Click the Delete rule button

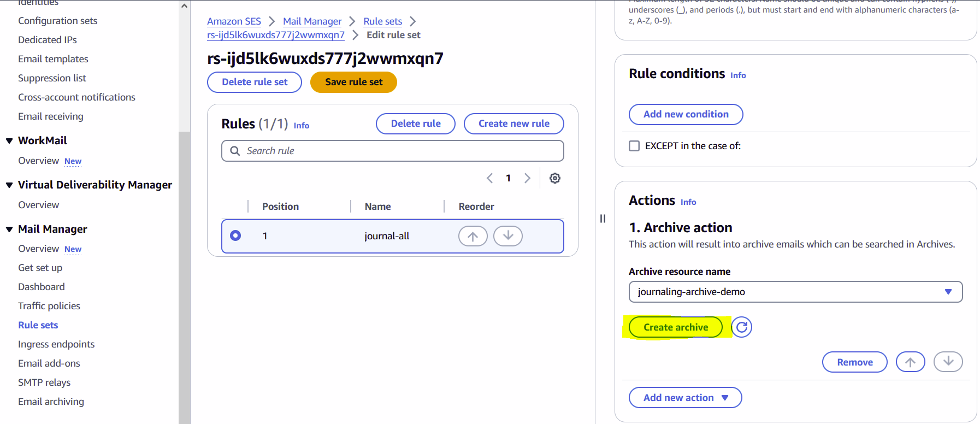click(x=416, y=123)
